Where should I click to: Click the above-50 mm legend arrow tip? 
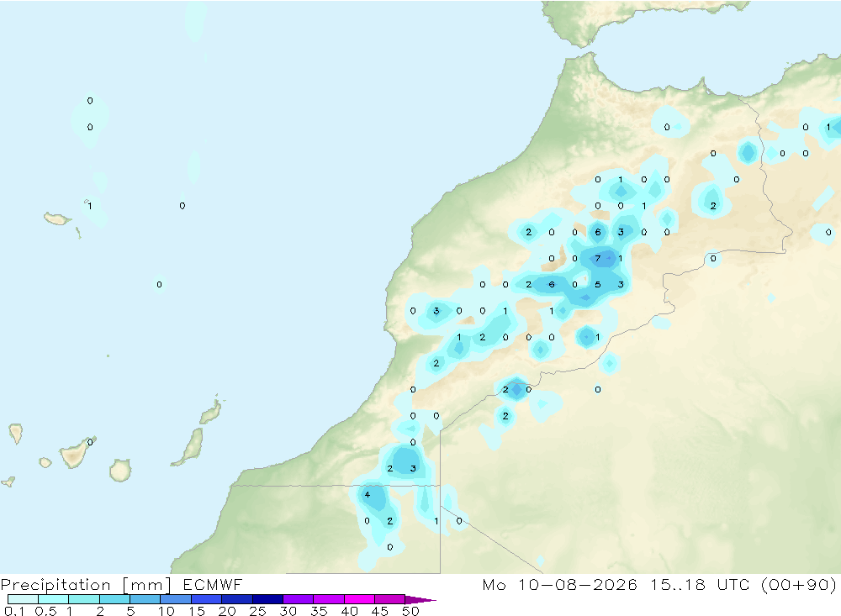click(421, 599)
